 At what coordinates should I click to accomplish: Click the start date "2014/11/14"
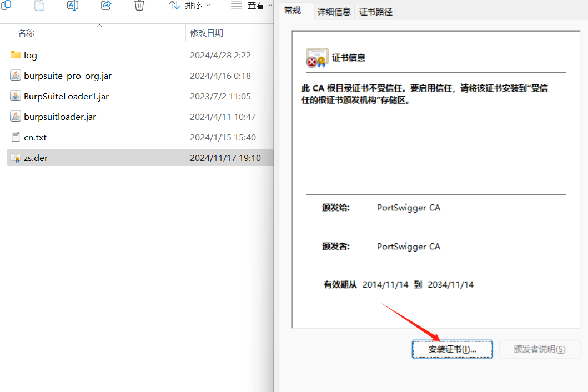click(385, 285)
